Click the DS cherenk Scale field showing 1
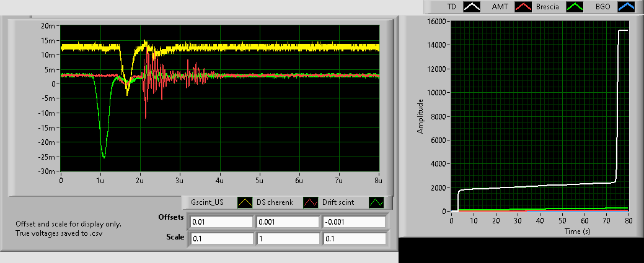The width and height of the screenshot is (644, 263). coord(288,238)
